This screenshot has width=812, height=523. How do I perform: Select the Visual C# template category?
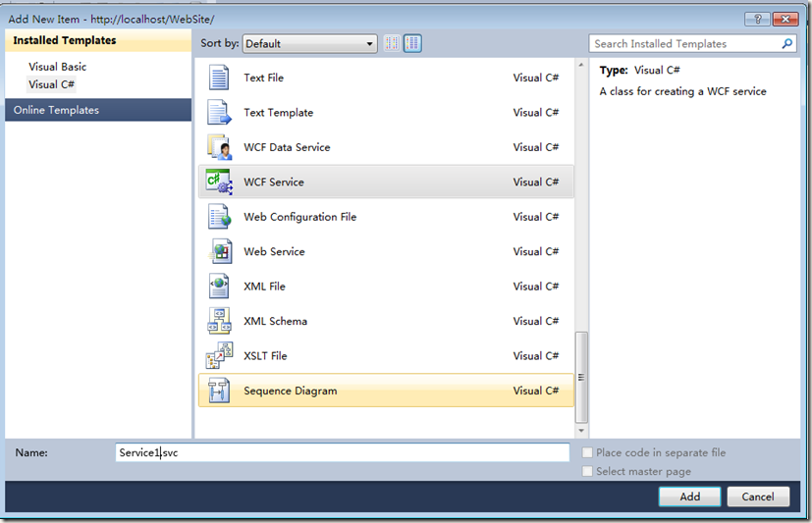click(51, 84)
